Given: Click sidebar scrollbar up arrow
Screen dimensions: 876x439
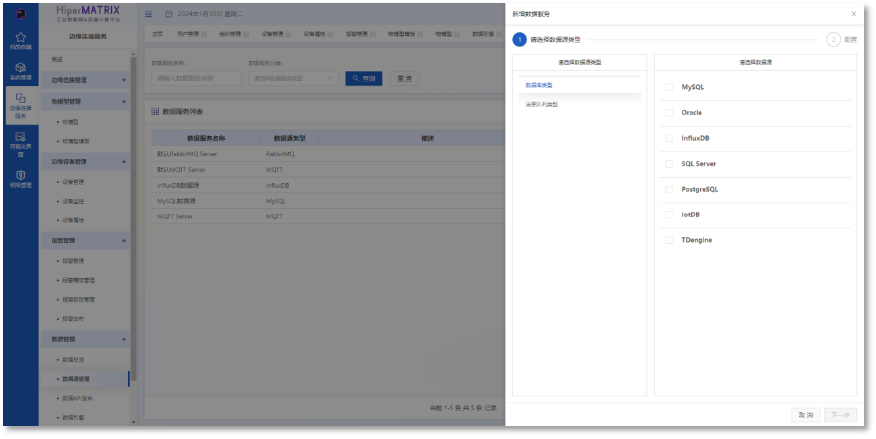Looking at the screenshot, I should [133, 54].
